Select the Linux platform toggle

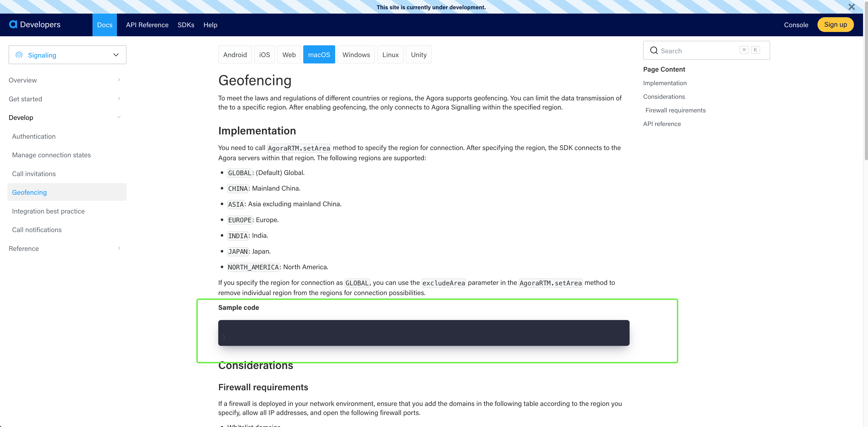coord(390,54)
